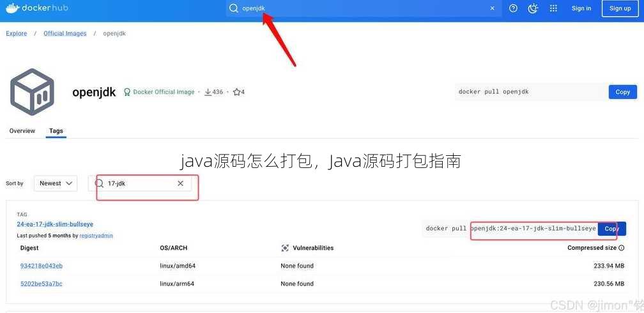Switch to the Tags tab
Viewport: 644px width, 313px height.
pyautogui.click(x=56, y=130)
